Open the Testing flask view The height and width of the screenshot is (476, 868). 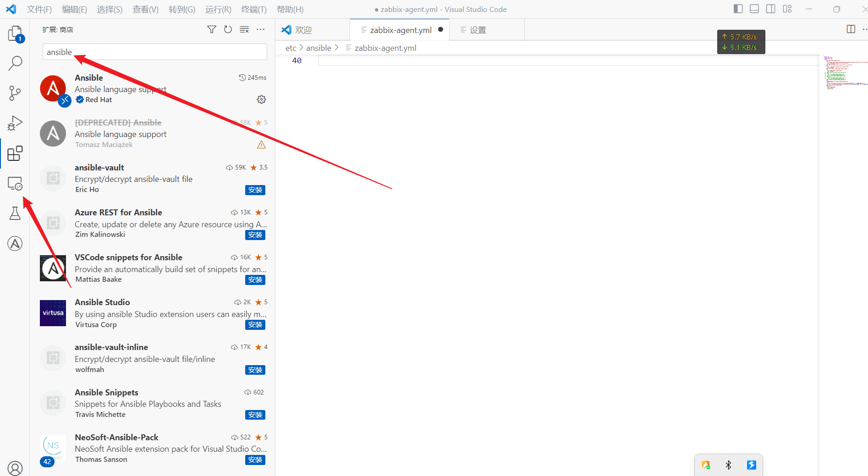[x=15, y=213]
